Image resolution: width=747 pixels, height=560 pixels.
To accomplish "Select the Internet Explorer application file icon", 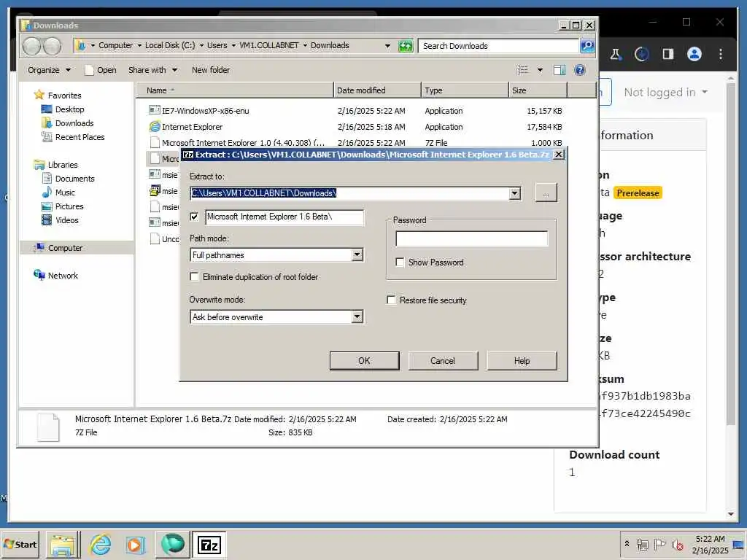I will [x=155, y=127].
